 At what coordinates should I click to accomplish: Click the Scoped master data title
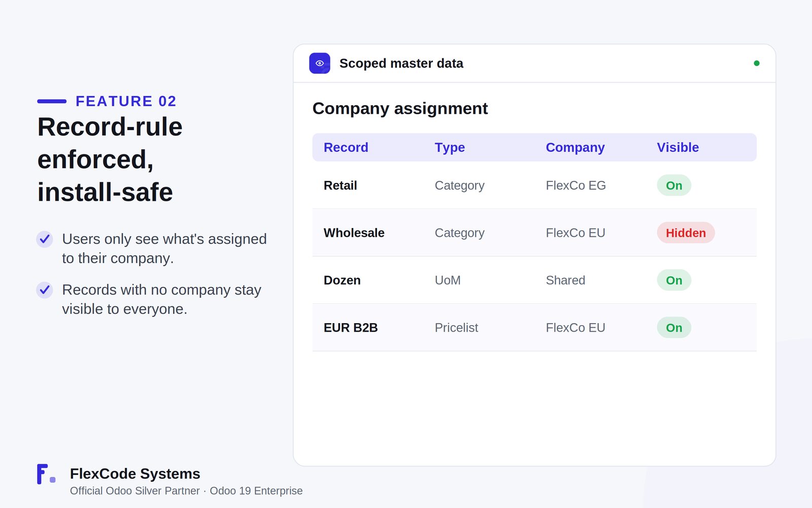coord(401,63)
